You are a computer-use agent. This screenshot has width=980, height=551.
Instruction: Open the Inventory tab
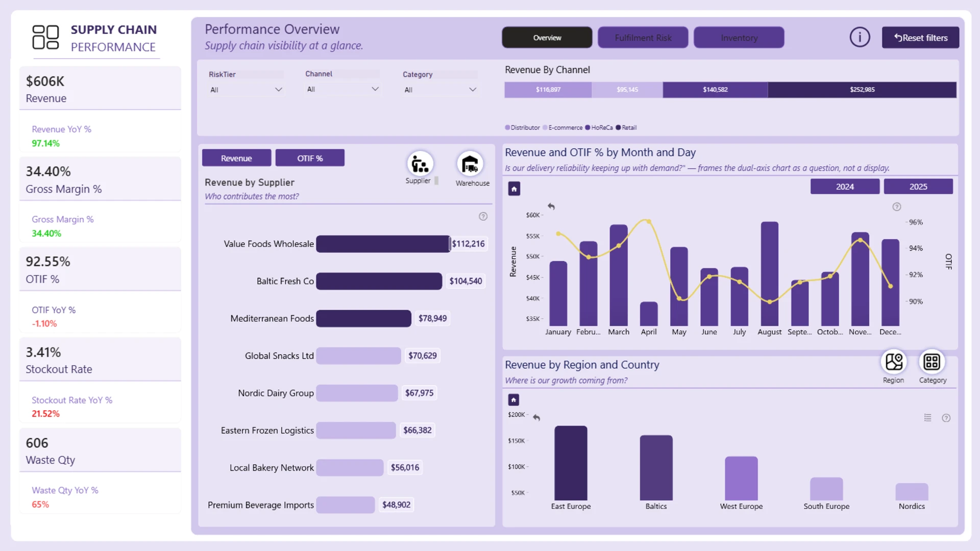click(739, 38)
